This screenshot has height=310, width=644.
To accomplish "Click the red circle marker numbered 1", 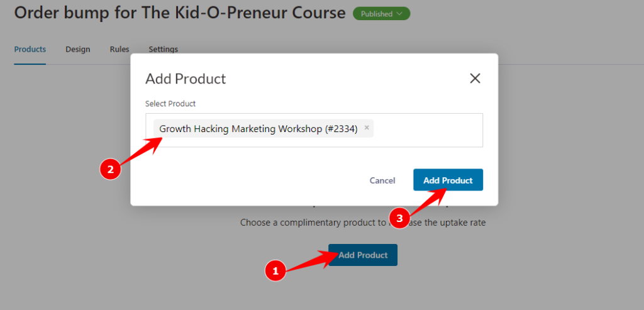I will coord(275,271).
